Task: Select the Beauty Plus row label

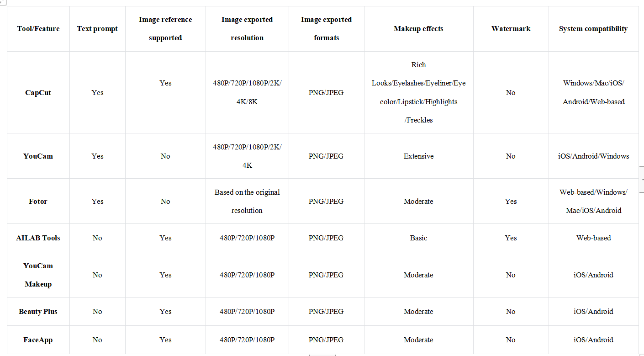Action: coord(38,312)
